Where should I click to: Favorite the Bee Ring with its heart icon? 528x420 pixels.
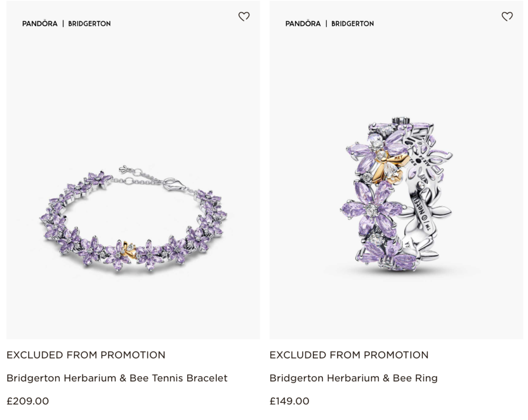click(507, 17)
